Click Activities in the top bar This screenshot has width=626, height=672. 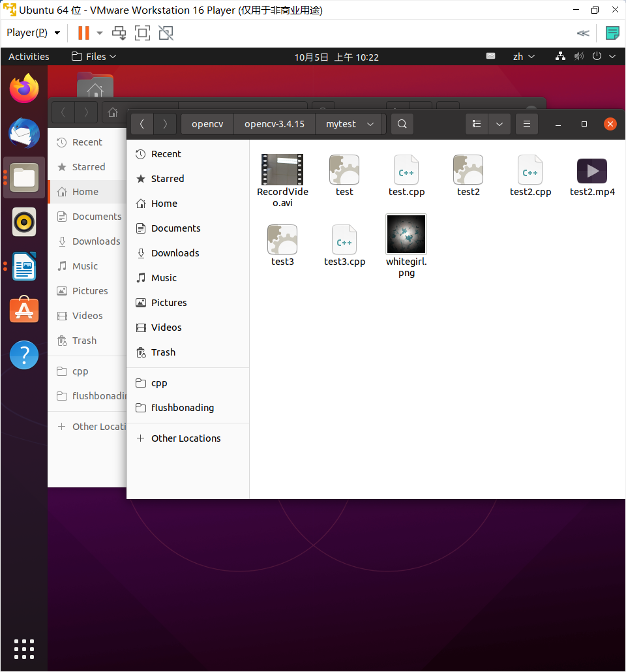[29, 57]
